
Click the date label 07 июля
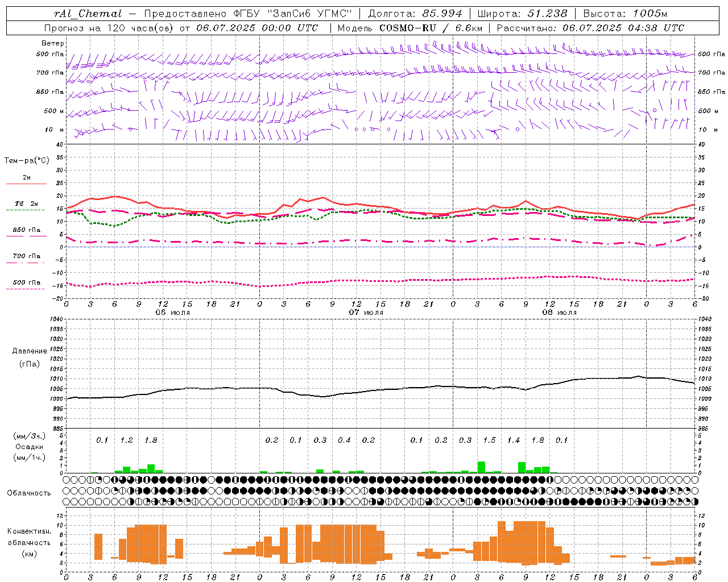pos(366,313)
